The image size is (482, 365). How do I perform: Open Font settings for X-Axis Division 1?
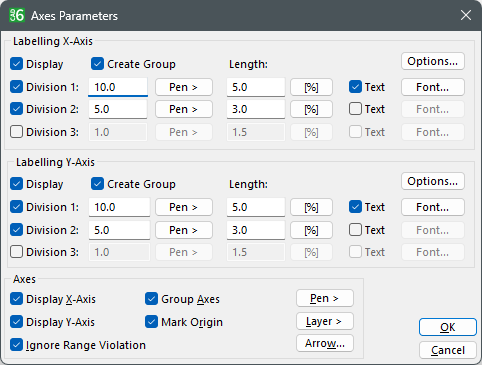click(433, 87)
